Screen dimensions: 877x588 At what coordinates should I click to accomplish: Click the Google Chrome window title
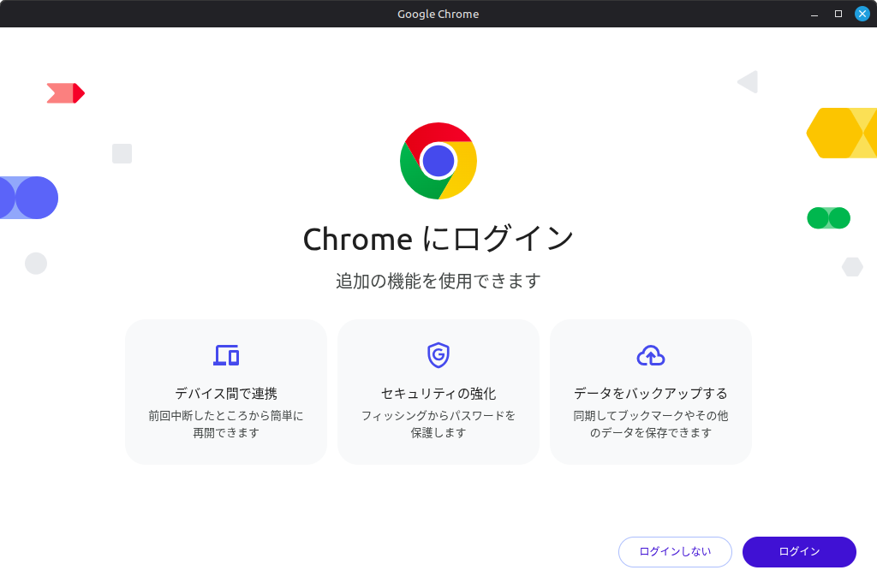tap(438, 14)
